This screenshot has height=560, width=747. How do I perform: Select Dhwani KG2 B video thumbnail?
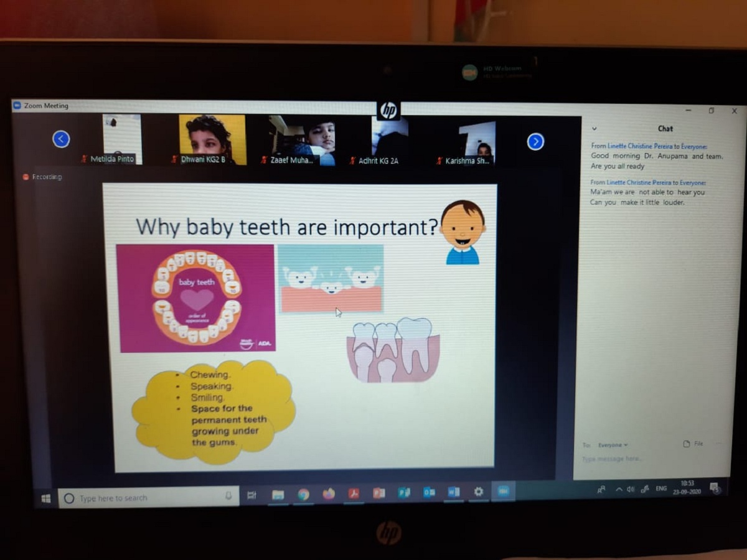(212, 139)
